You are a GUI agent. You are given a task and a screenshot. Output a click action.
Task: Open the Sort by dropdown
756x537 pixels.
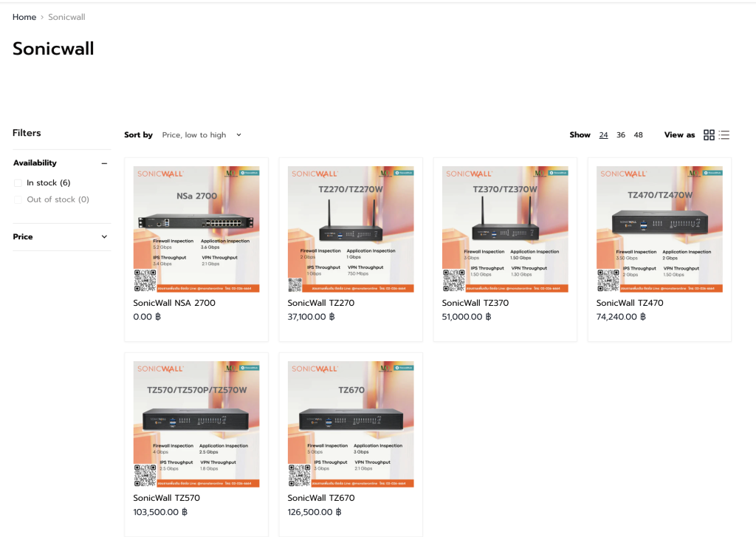pos(202,135)
